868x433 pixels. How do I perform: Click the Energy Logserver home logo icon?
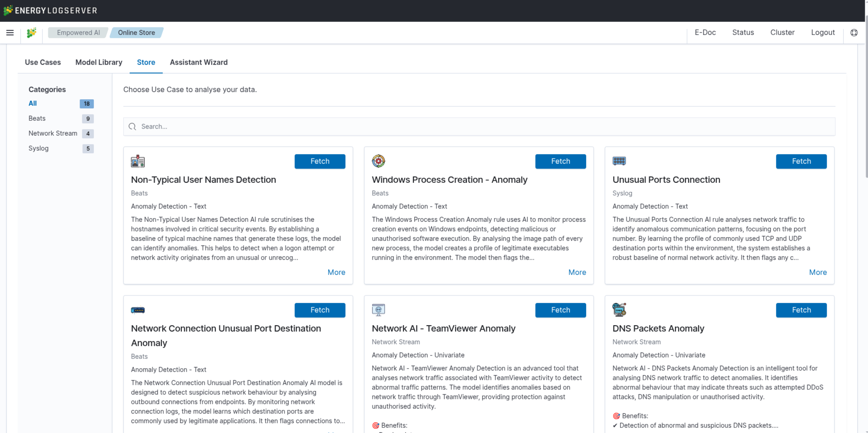[x=32, y=33]
